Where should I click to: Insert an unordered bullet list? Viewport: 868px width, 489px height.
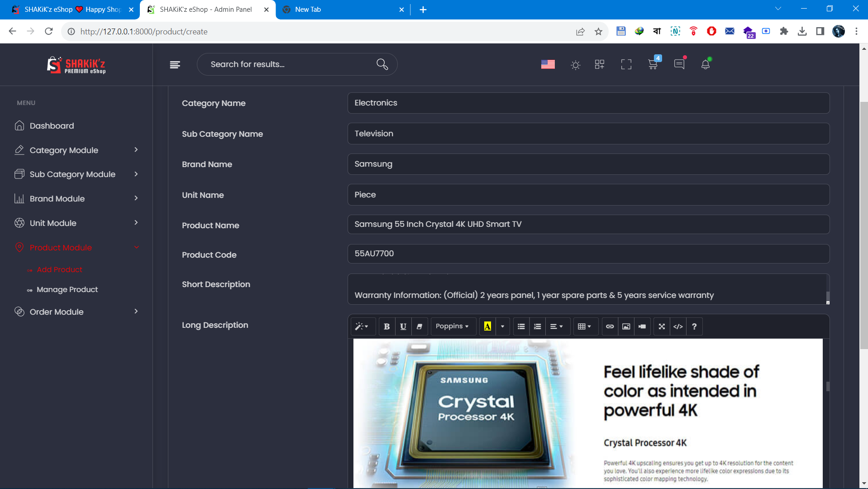(521, 326)
